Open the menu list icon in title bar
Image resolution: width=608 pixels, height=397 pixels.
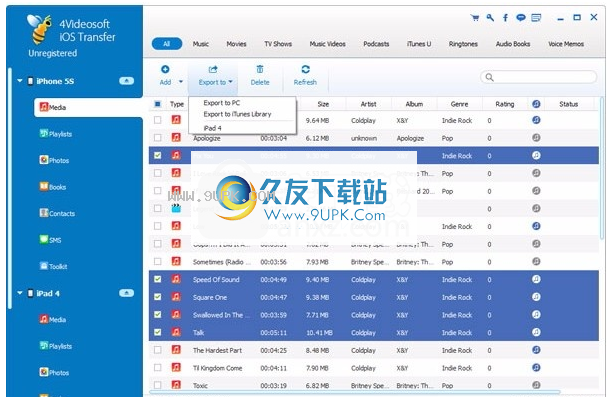536,17
